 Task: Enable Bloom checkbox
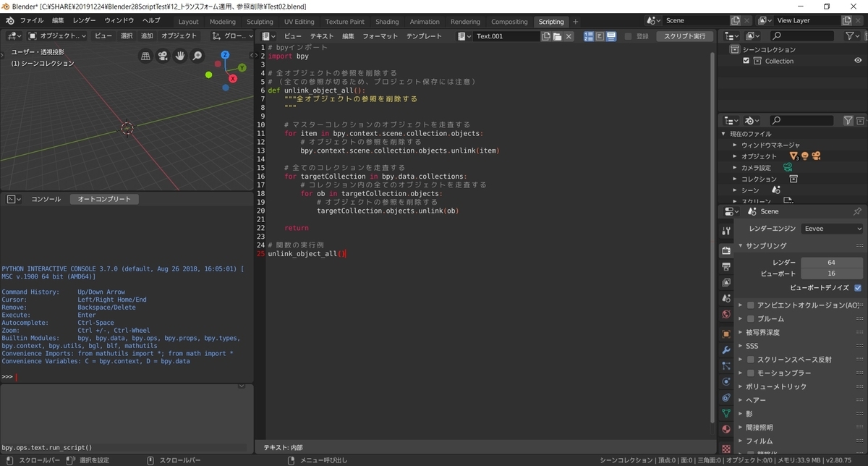point(751,318)
